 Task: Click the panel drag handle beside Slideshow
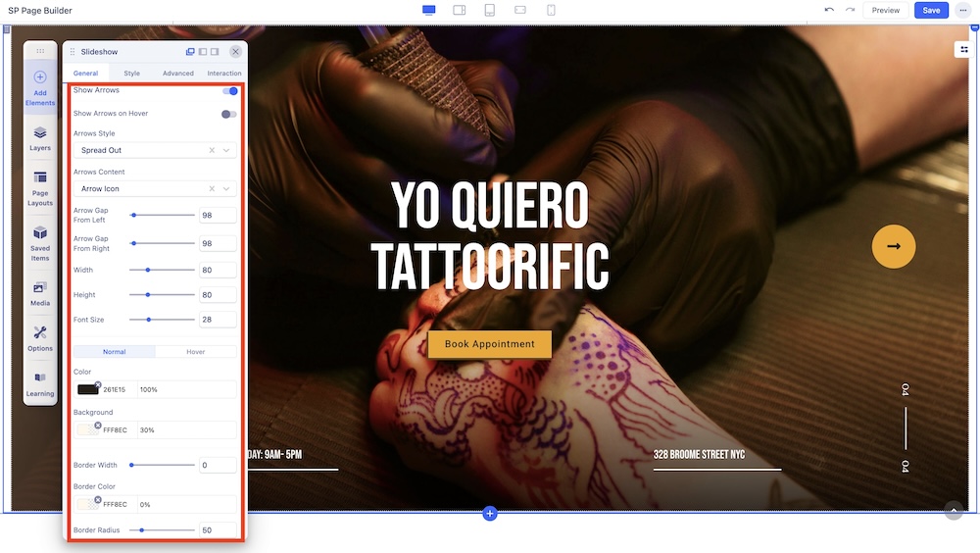(73, 52)
